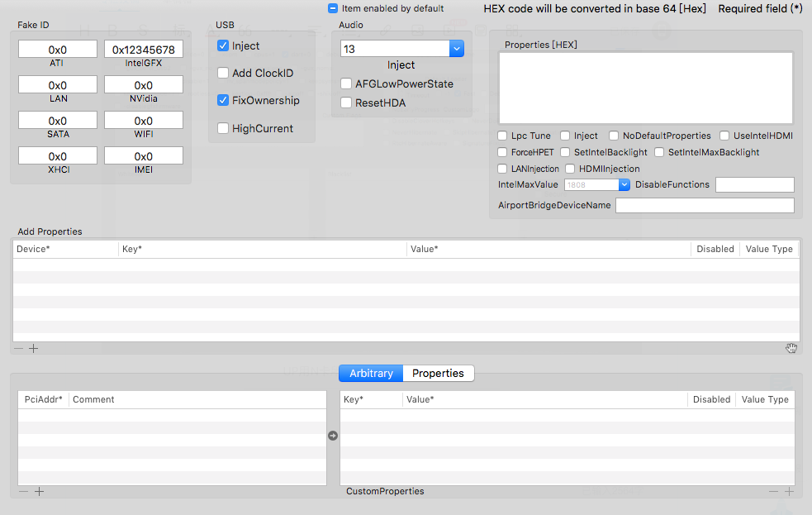This screenshot has height=515, width=812.
Task: Enable the Lpc Tune checkbox
Action: tap(502, 136)
